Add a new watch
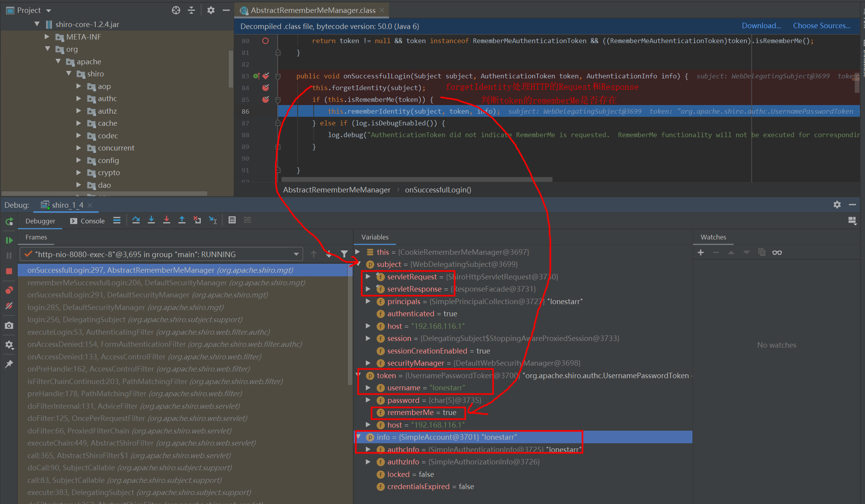 pyautogui.click(x=701, y=253)
